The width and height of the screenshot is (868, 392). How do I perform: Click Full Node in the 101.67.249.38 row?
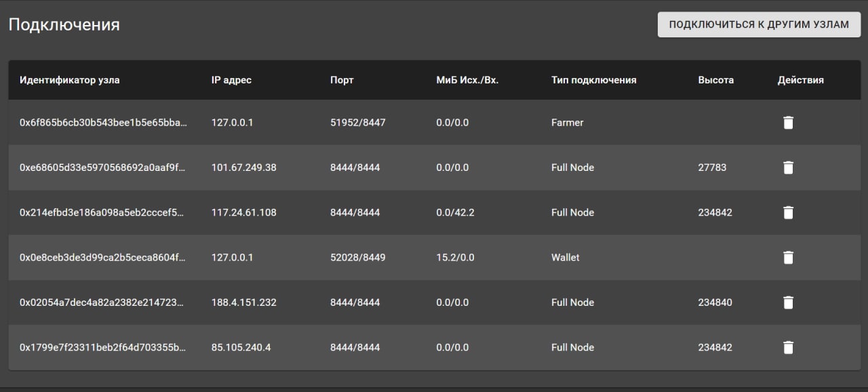coord(573,168)
